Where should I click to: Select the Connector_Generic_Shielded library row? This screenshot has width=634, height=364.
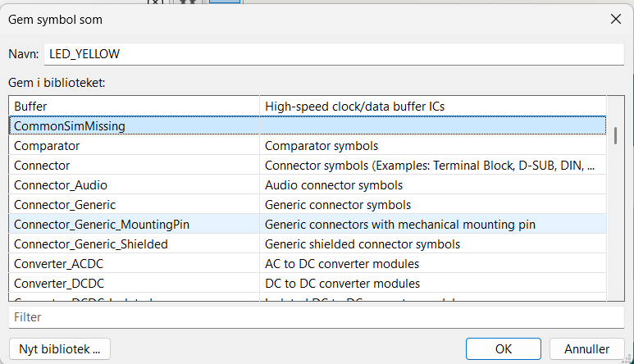pyautogui.click(x=308, y=244)
